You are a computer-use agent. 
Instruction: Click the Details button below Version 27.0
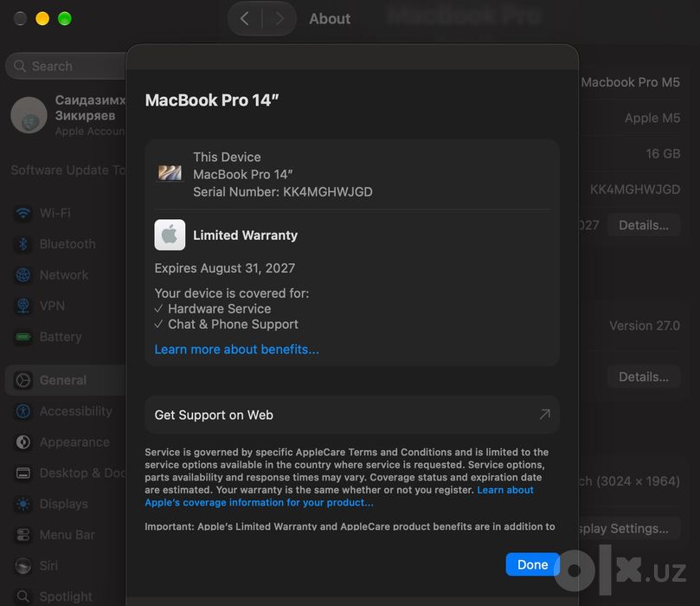[644, 377]
